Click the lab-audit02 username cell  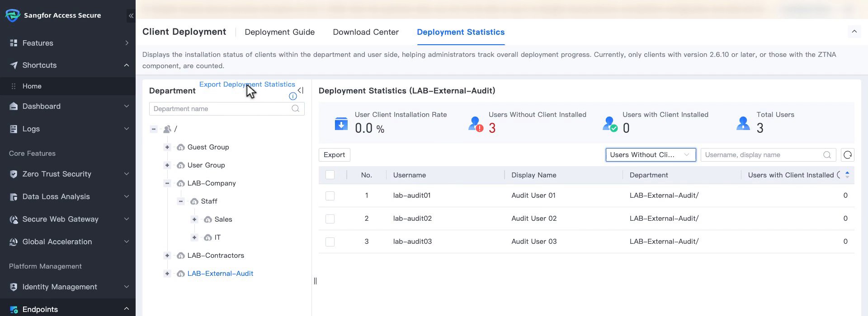412,218
